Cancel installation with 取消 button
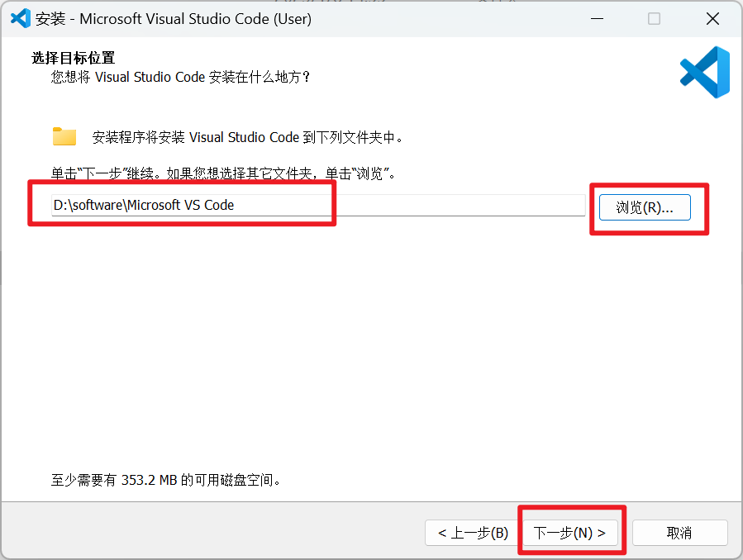This screenshot has height=560, width=743. 679,533
